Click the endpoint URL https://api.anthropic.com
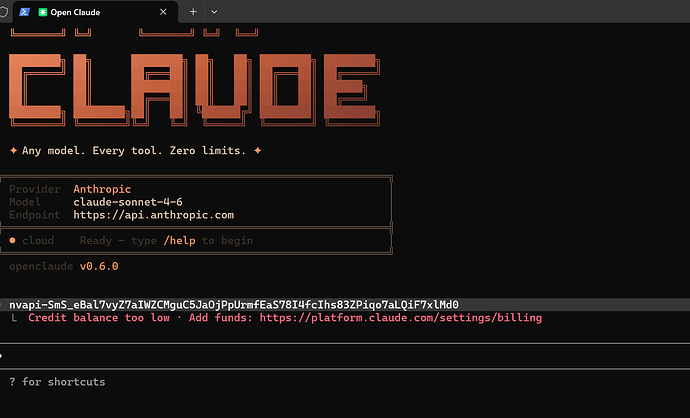 coord(154,215)
